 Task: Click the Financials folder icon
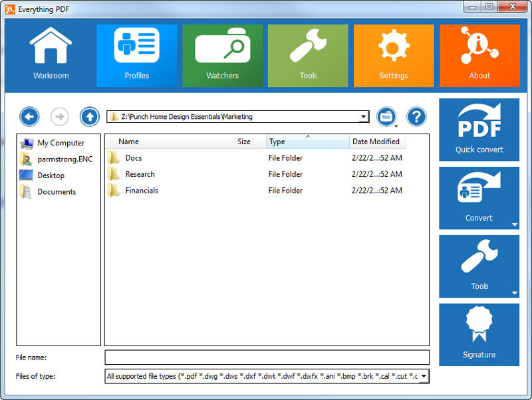tap(114, 191)
